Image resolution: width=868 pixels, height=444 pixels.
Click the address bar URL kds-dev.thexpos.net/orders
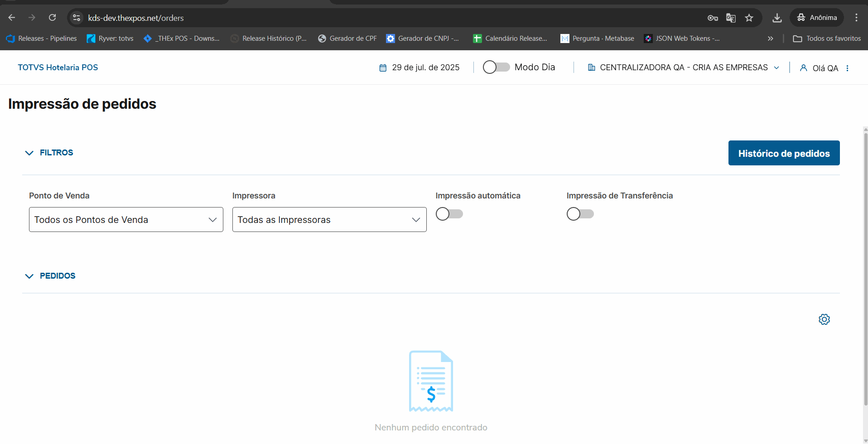[x=136, y=18]
